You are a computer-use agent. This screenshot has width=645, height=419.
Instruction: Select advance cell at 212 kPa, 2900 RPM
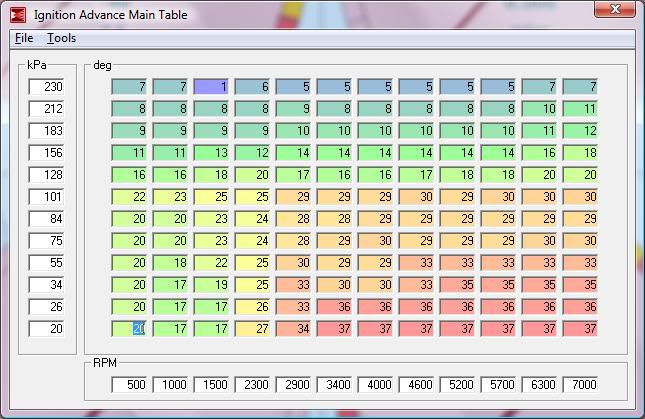click(293, 109)
